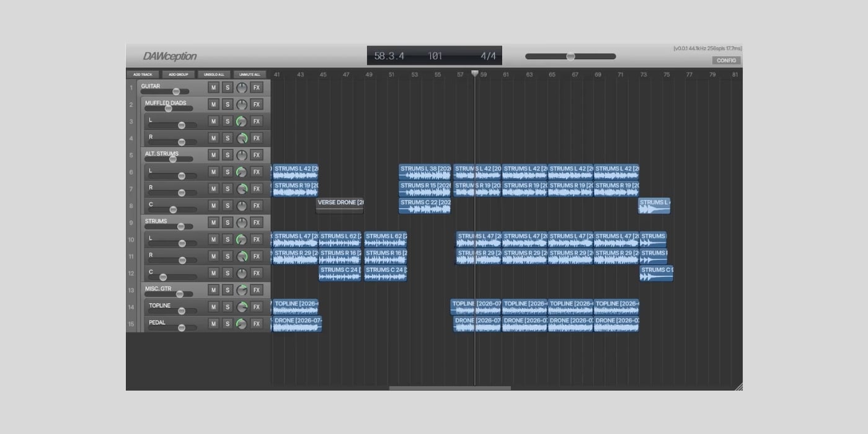Mute the MISC. GTR track

(x=213, y=290)
